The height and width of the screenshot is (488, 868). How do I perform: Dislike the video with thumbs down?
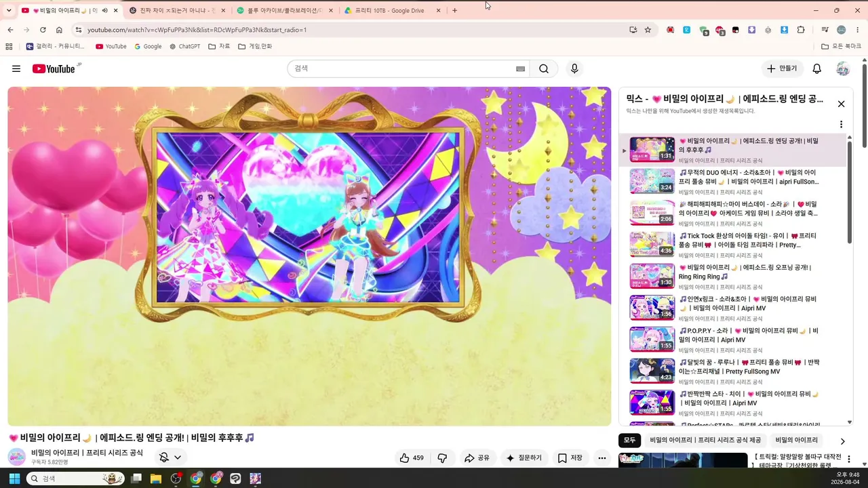(x=442, y=458)
